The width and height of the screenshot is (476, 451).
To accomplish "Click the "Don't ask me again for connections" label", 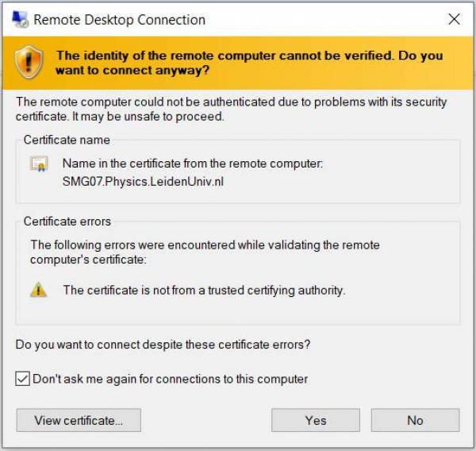I will 170,379.
